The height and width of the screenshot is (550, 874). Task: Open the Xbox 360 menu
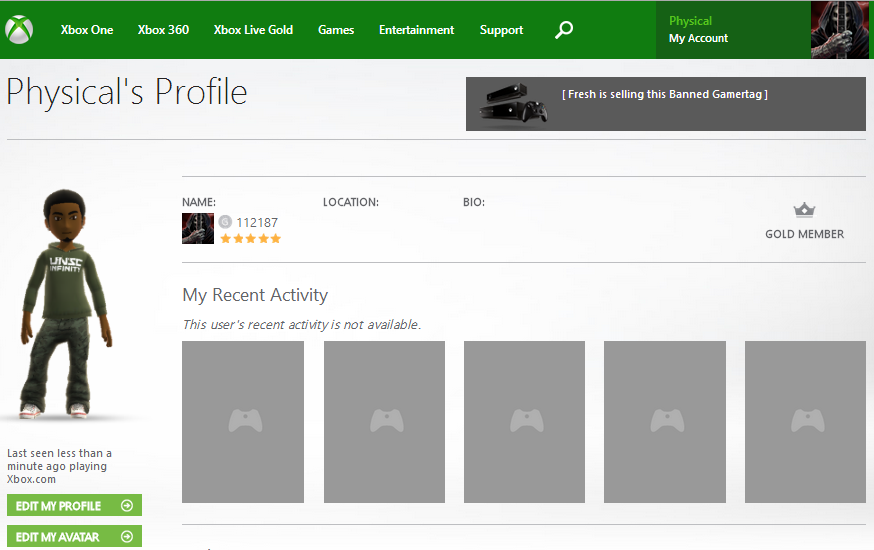click(x=163, y=30)
